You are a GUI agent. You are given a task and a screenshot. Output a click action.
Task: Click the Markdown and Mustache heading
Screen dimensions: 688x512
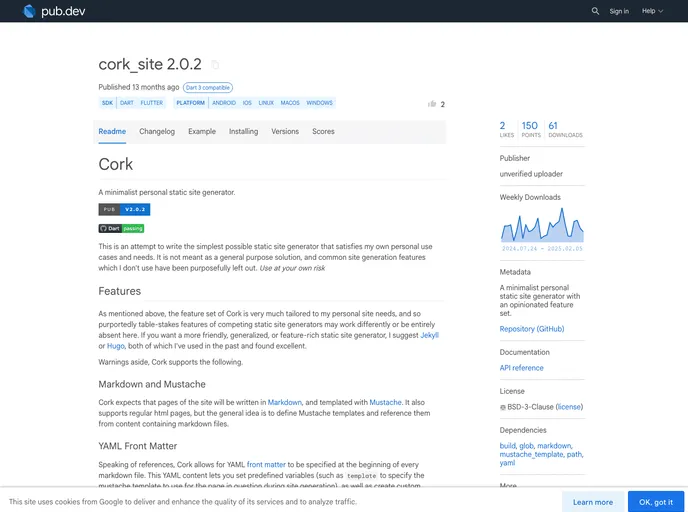(152, 384)
